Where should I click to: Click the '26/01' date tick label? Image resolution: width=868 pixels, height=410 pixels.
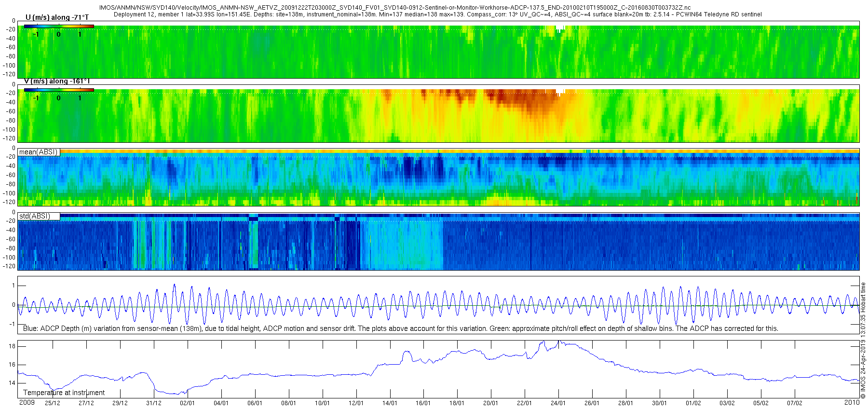pyautogui.click(x=592, y=403)
